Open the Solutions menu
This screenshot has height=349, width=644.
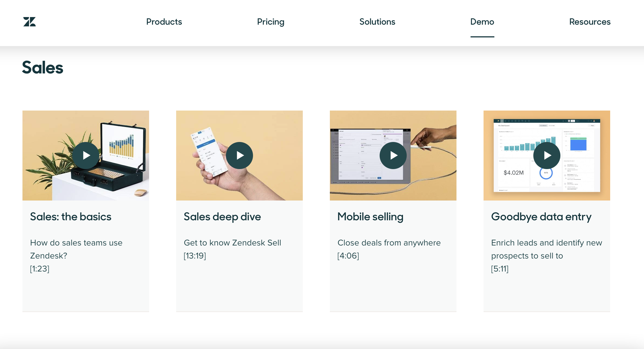(x=377, y=22)
